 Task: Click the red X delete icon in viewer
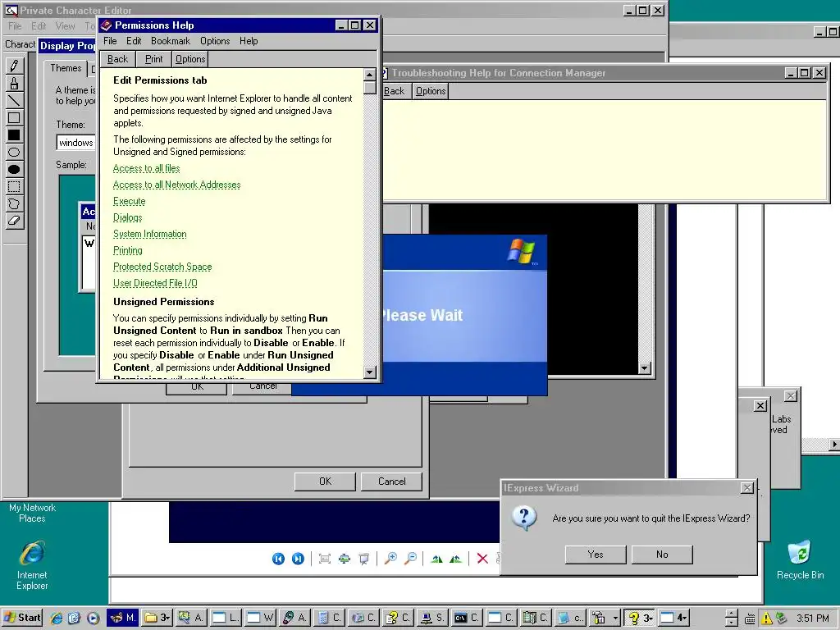482,559
